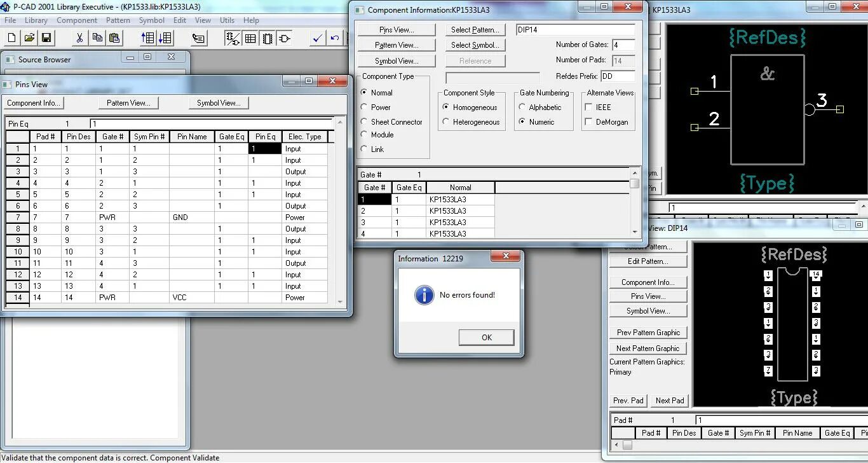The height and width of the screenshot is (463, 868).
Task: Open the File menu
Action: pyautogui.click(x=10, y=20)
